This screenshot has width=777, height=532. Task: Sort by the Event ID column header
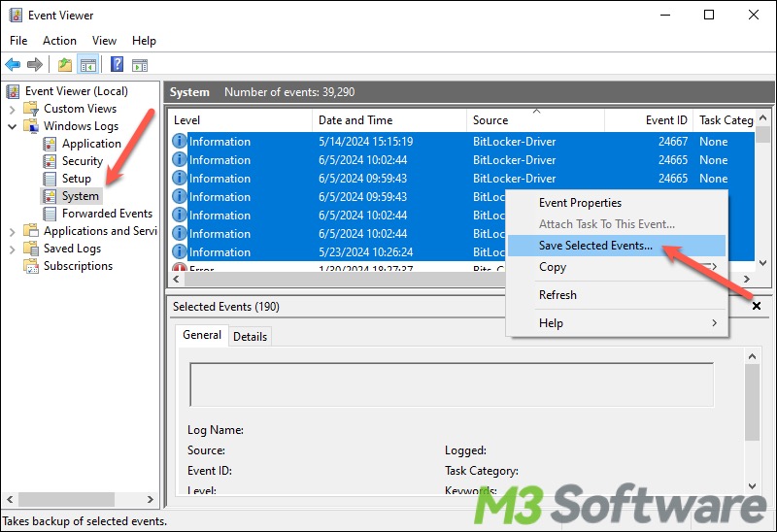649,120
